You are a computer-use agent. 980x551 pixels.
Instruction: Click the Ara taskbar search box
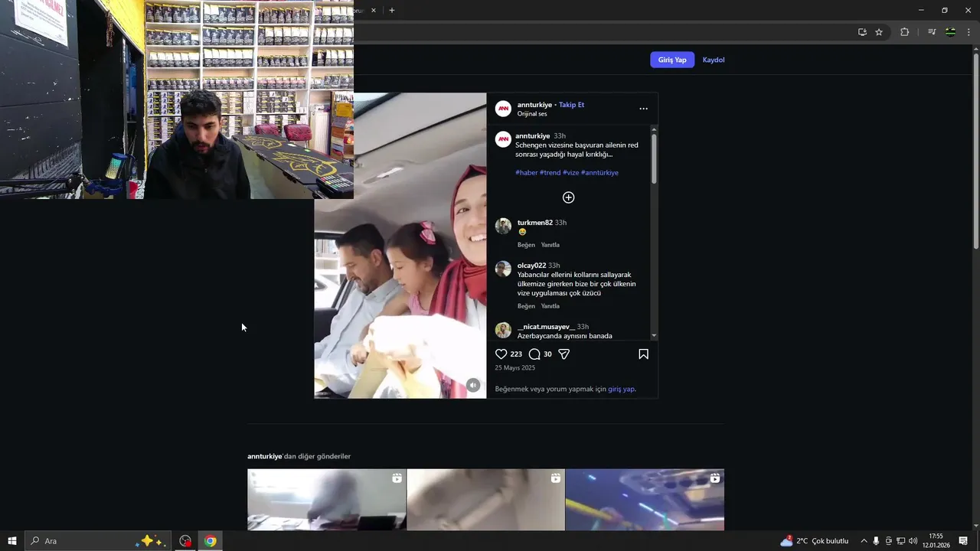coord(98,541)
